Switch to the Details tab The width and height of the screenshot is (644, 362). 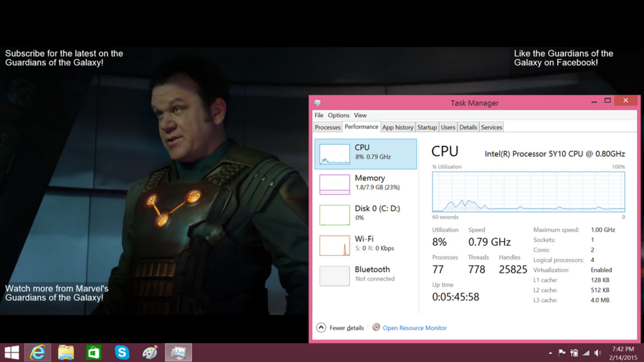(x=468, y=127)
